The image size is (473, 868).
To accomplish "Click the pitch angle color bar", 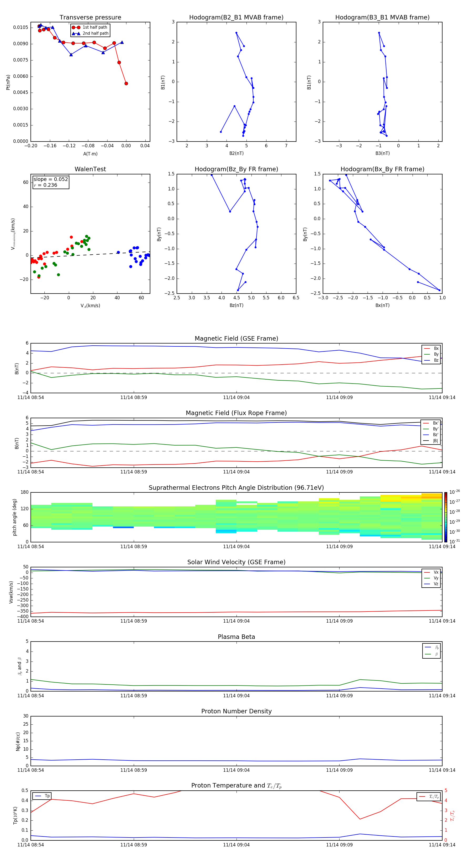I will [446, 517].
